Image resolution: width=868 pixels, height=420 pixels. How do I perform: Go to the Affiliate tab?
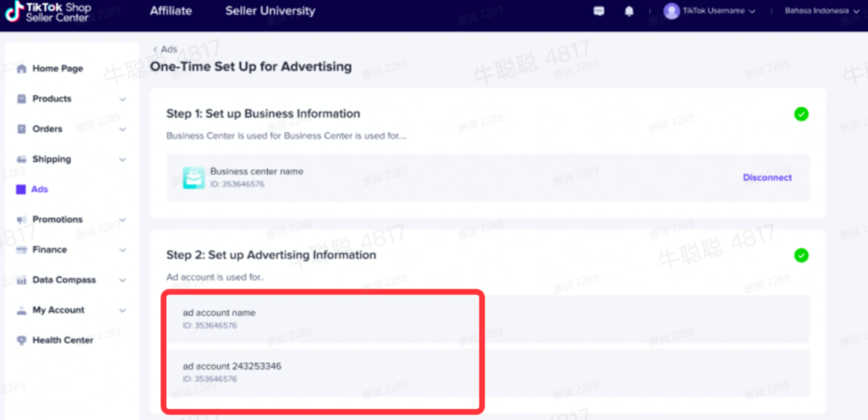[x=170, y=11]
